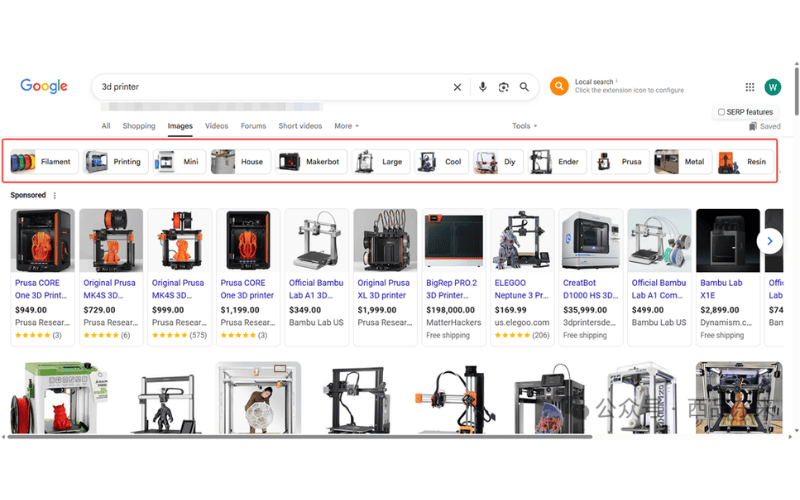Select the Metal filter chip
This screenshot has height=500, width=800.
coord(683,162)
